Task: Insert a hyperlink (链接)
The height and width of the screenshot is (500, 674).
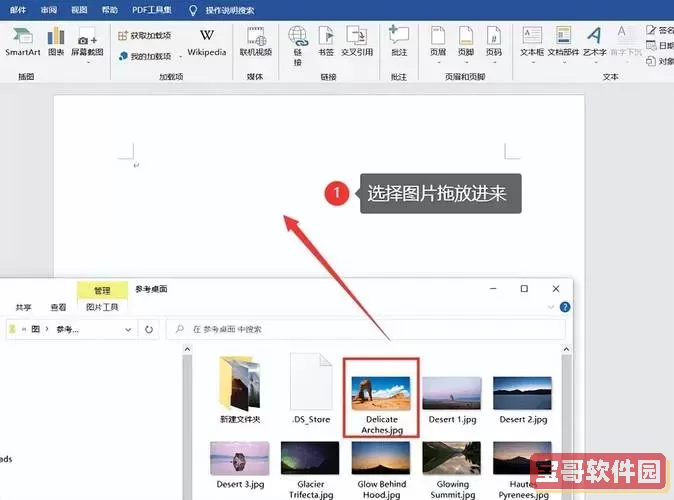Action: (x=298, y=46)
